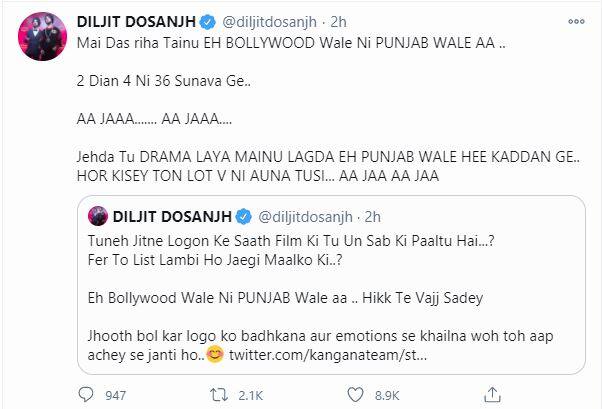Viewport: 602px width, 409px height.
Task: Click the quoted tweet verified badge
Action: tap(243, 217)
